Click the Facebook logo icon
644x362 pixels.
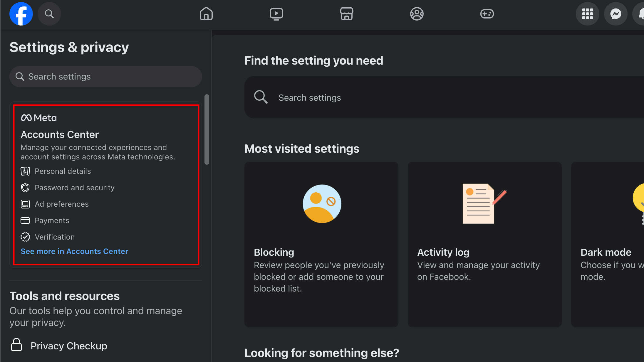(x=21, y=14)
